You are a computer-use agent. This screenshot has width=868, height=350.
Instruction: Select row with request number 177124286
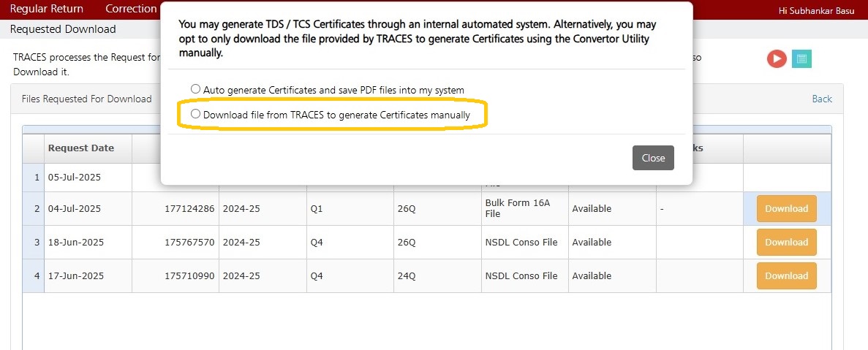(x=427, y=208)
